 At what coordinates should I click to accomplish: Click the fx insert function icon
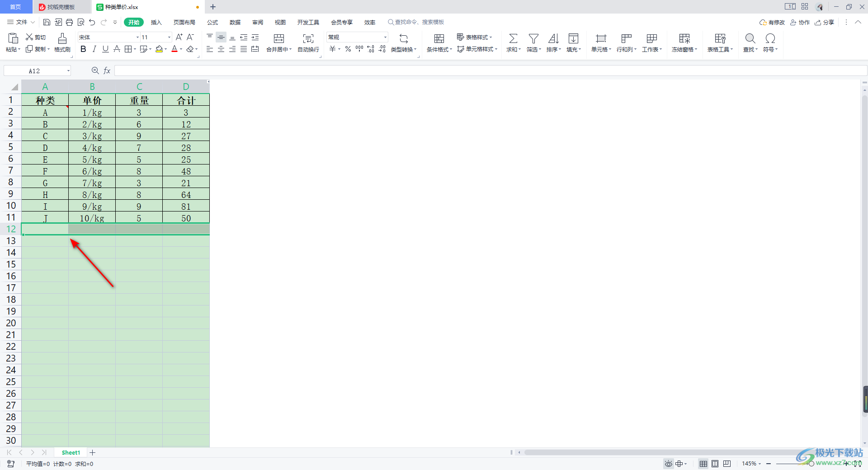(x=107, y=70)
